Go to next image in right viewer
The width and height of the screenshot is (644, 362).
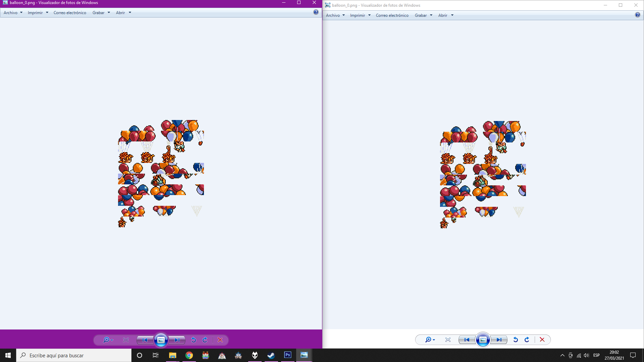coord(499,340)
